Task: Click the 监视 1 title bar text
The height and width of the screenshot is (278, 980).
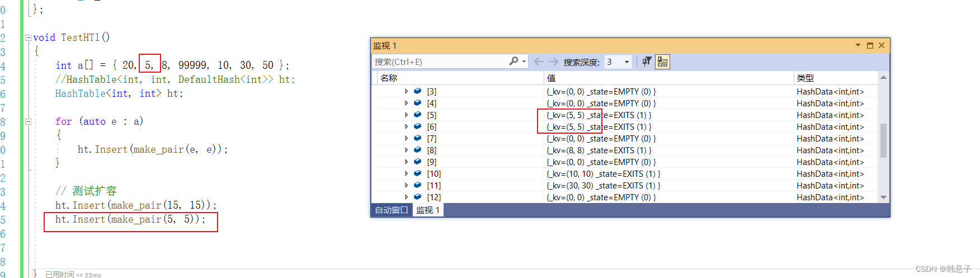Action: pyautogui.click(x=385, y=46)
